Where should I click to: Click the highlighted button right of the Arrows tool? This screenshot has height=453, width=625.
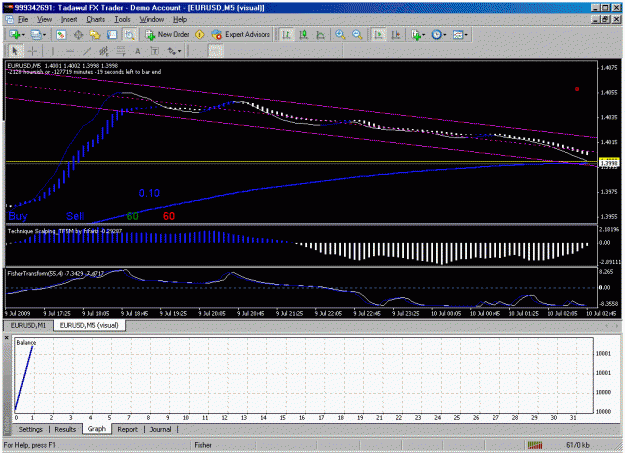[216, 51]
